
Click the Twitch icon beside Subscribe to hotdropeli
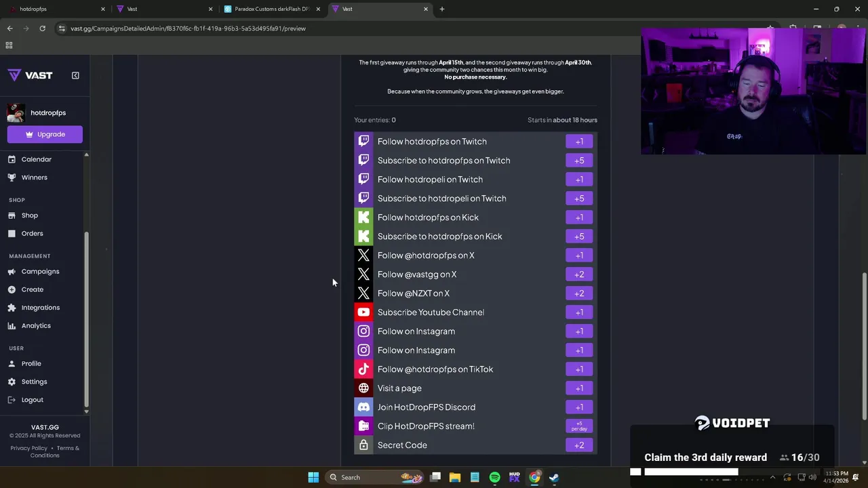pos(363,198)
